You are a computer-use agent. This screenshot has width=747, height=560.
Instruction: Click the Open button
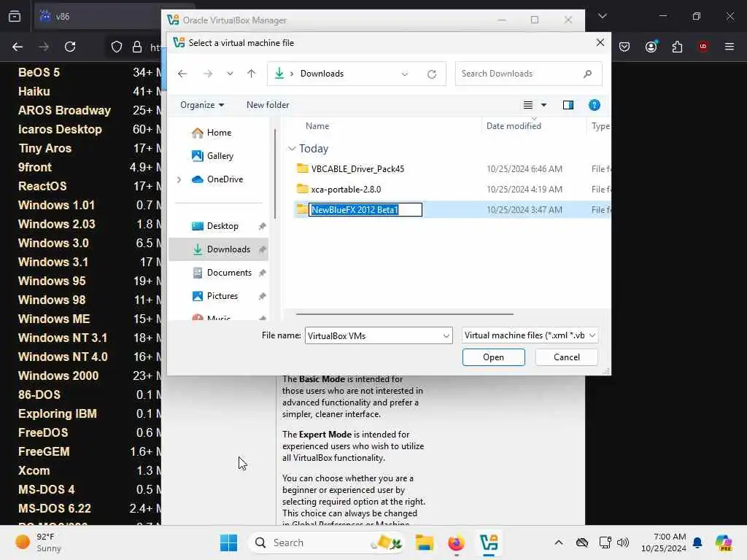[494, 357]
